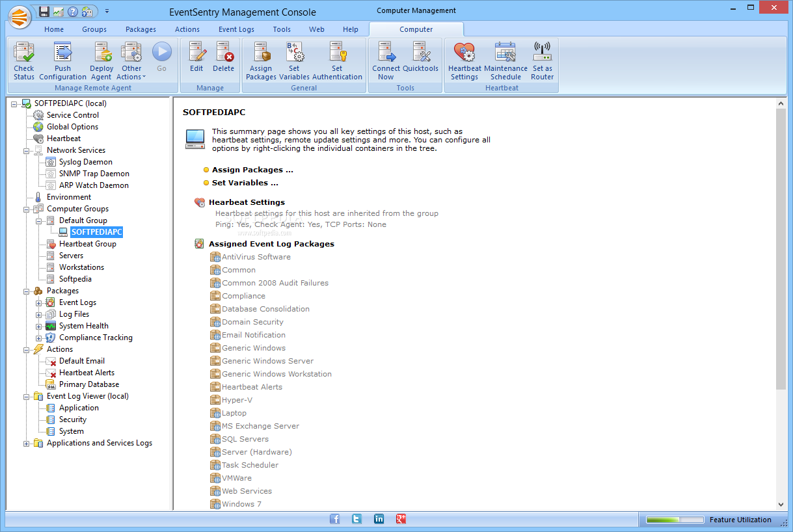Click Push Configuration in the ribbon
Screen dimensions: 793x532
62,61
